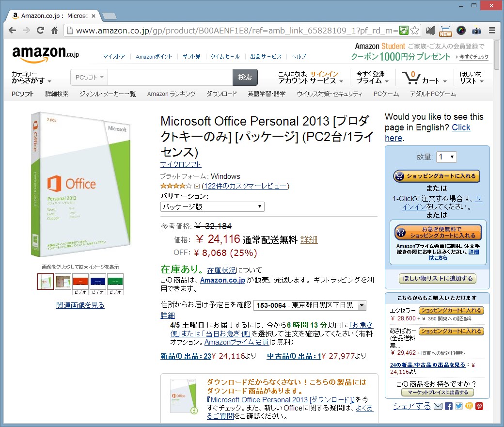
Task: Expand the ほしい物リスト dropdown
Action: tap(472, 78)
